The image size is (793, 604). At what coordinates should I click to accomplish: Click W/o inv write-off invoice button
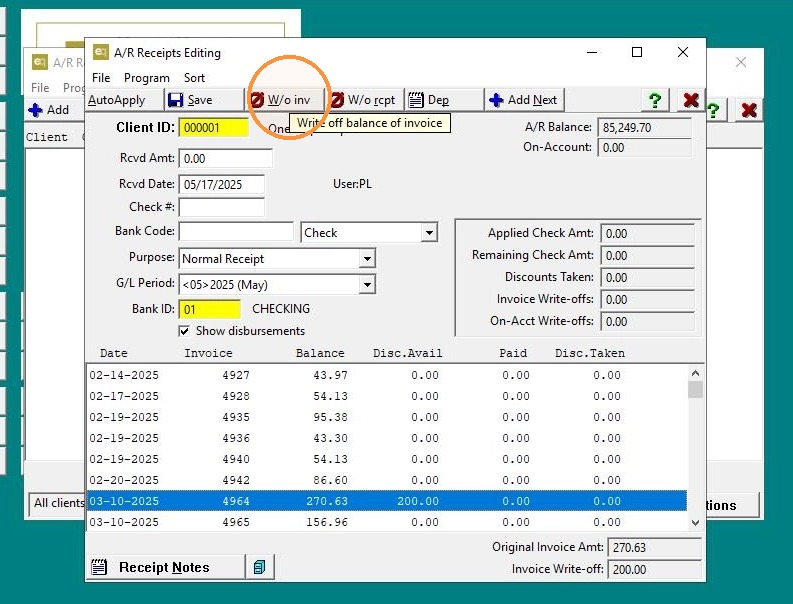pos(285,100)
